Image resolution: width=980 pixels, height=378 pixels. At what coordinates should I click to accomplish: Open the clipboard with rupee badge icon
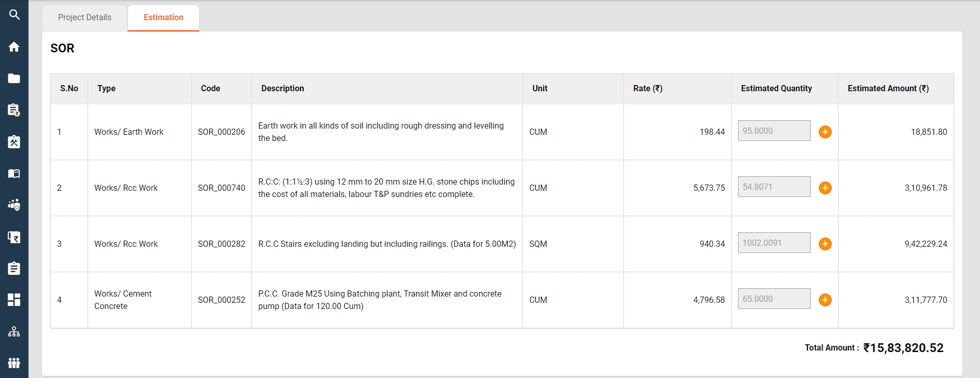click(x=14, y=110)
